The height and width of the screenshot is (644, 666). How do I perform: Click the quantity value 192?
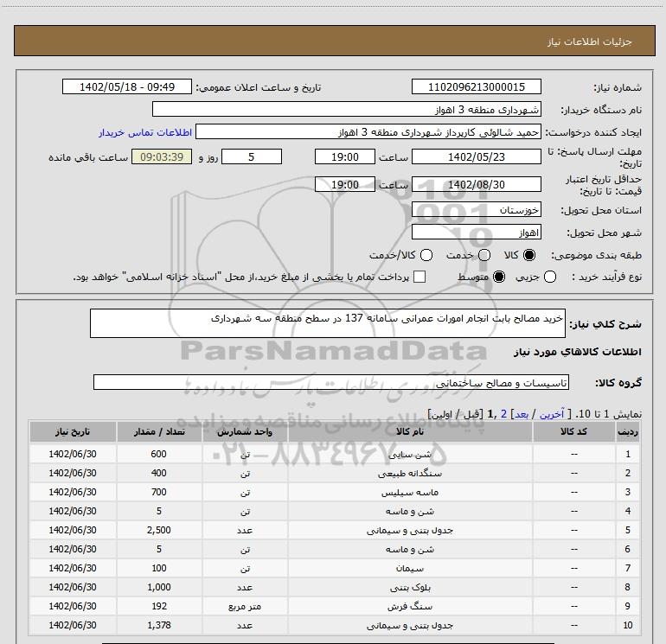[x=159, y=606]
